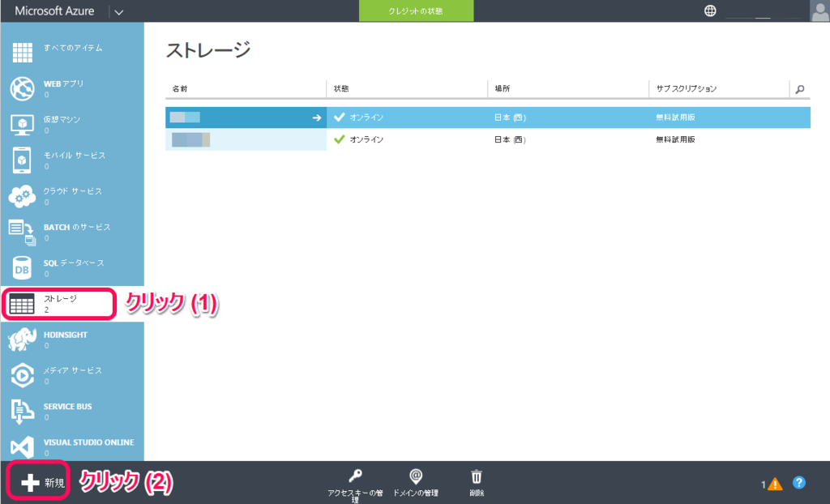Click the search magnifier in table header
The height and width of the screenshot is (504, 830).
800,89
